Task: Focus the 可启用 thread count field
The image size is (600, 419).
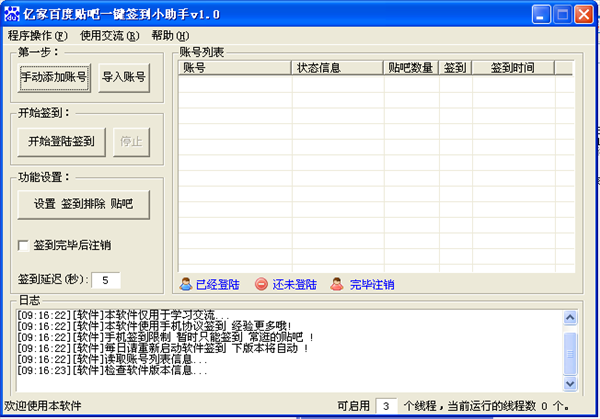Action: [x=386, y=406]
